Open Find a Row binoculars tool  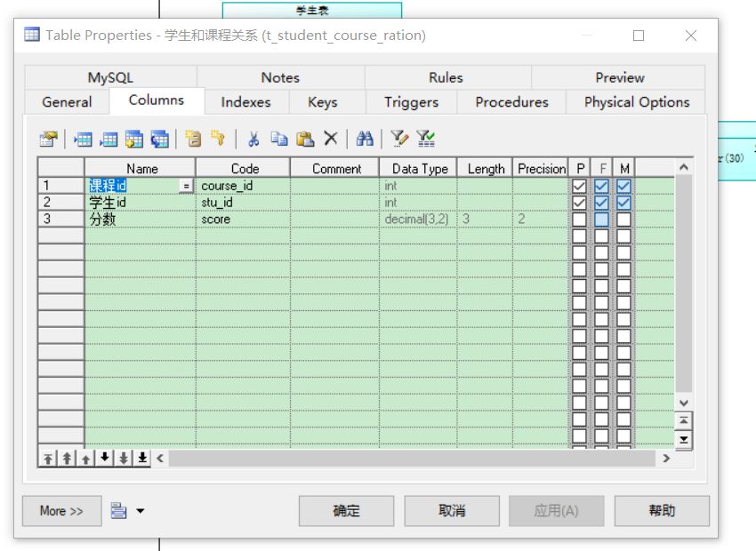tap(365, 139)
